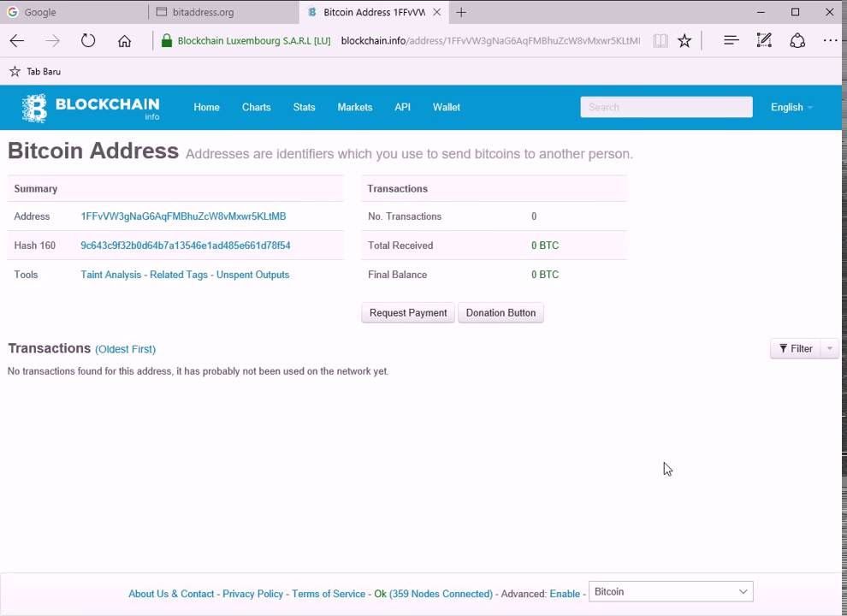Add page to favorites with star icon
Image resolution: width=847 pixels, height=616 pixels.
[684, 40]
